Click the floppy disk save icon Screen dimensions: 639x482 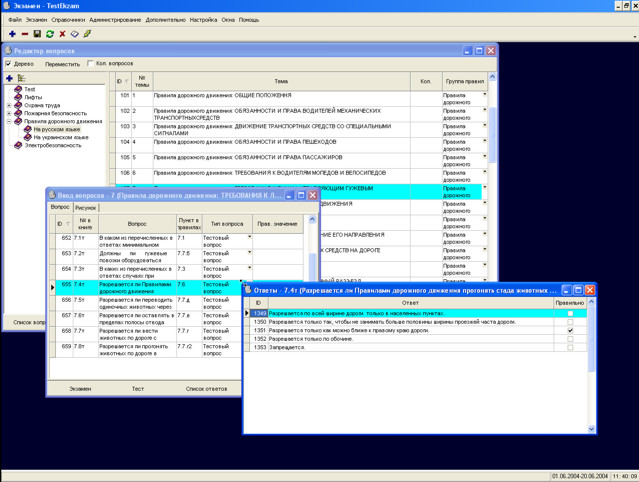point(37,34)
